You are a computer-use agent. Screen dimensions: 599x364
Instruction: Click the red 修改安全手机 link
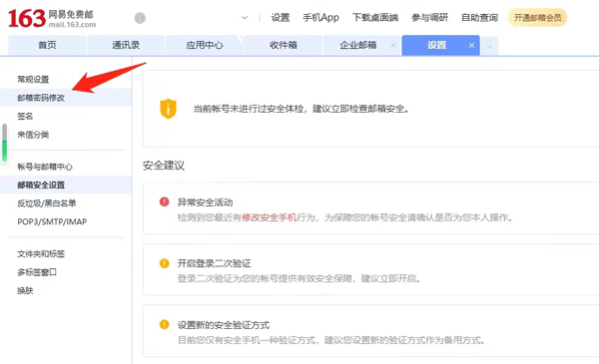pyautogui.click(x=270, y=217)
